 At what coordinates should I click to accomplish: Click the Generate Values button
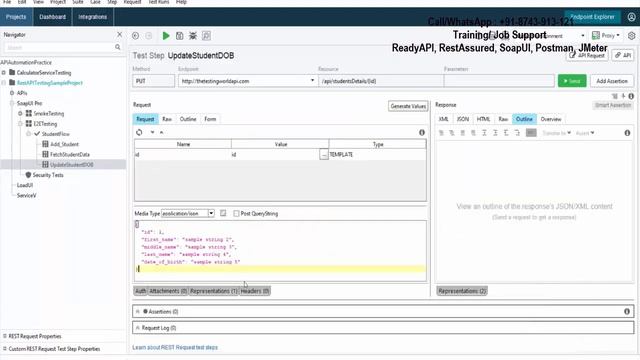coord(408,106)
